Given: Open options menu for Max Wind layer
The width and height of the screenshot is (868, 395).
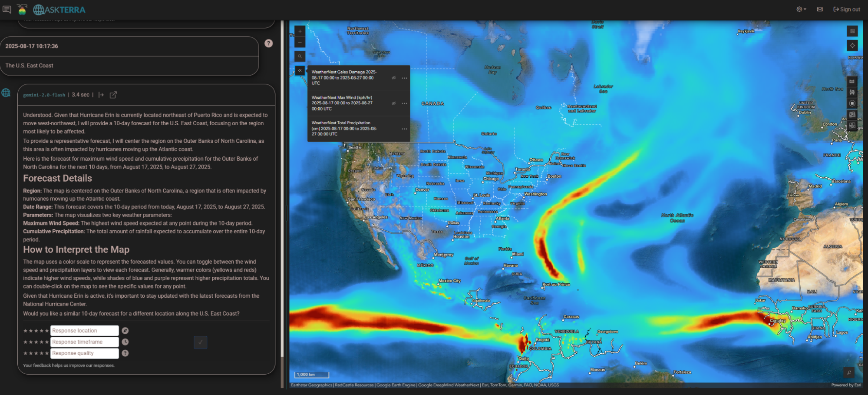Looking at the screenshot, I should [x=404, y=103].
